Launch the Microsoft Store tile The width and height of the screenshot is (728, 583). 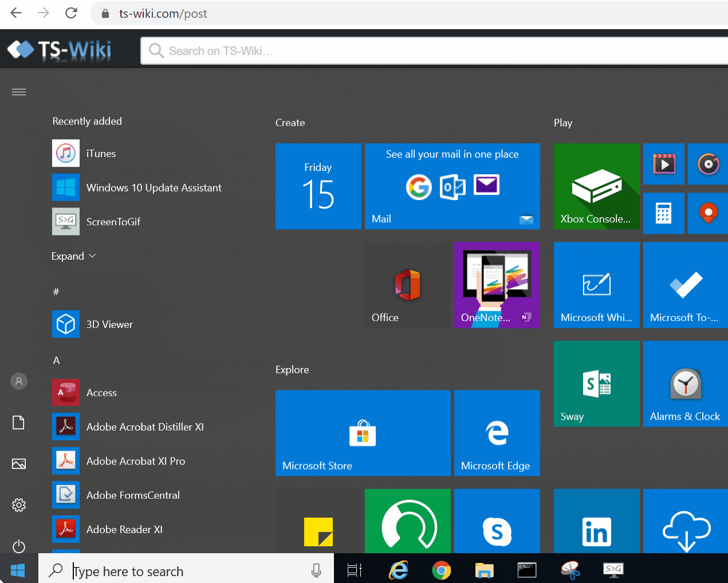coord(363,433)
